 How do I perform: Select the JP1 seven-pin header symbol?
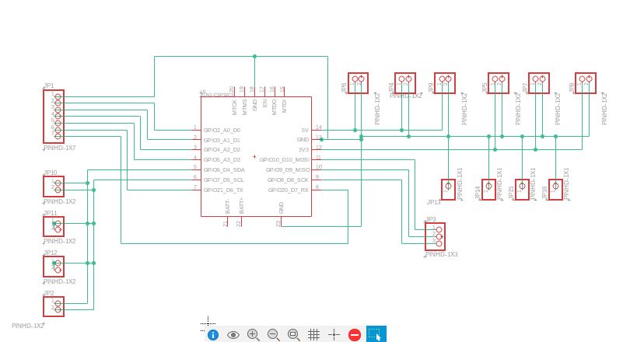click(x=54, y=117)
